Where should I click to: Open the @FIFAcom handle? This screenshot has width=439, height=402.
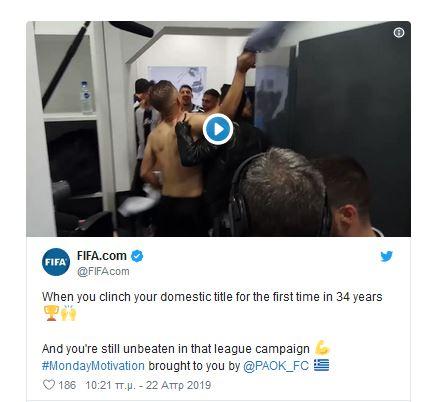pos(103,271)
